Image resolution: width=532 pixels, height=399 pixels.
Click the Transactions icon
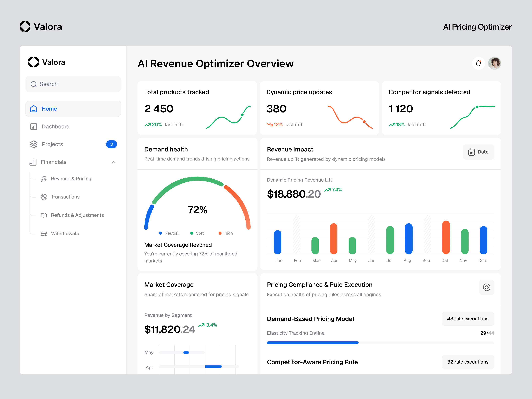(44, 197)
